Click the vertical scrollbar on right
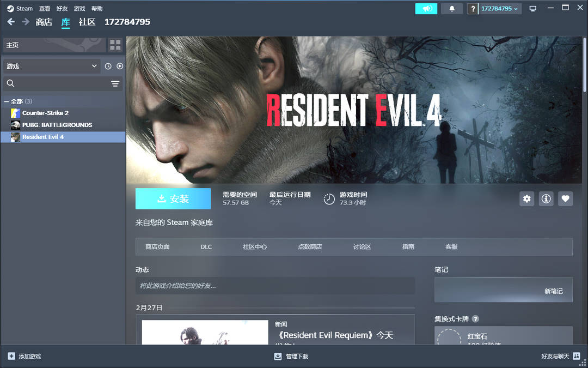Image resolution: width=588 pixels, height=368 pixels. click(x=585, y=65)
